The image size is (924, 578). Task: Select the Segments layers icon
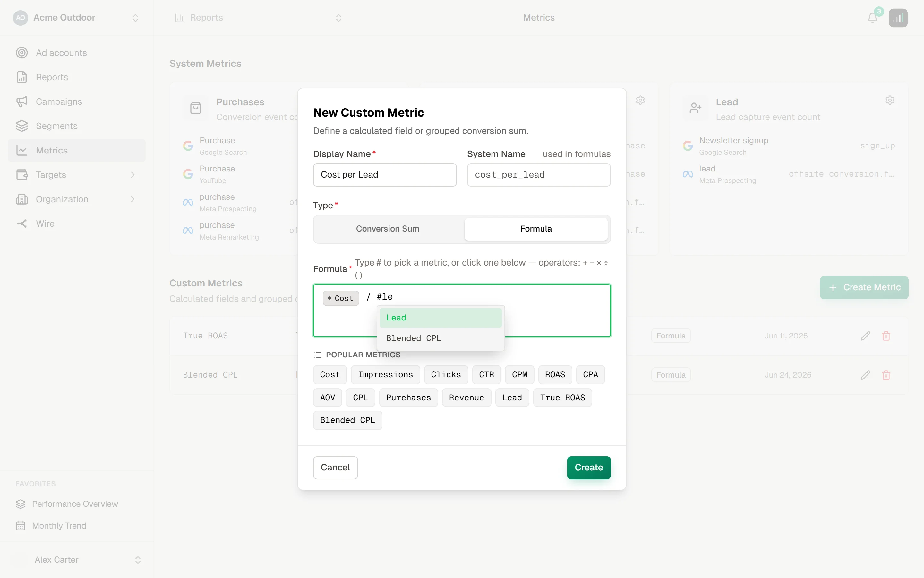pyautogui.click(x=22, y=126)
